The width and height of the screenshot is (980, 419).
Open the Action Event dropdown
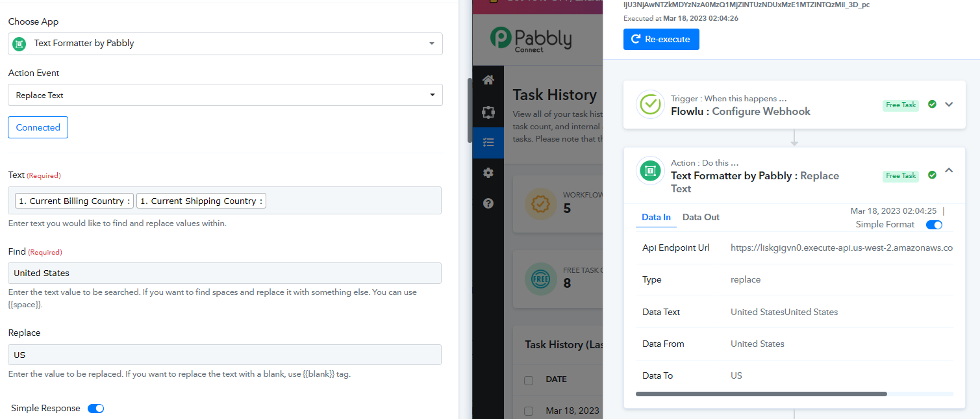225,95
